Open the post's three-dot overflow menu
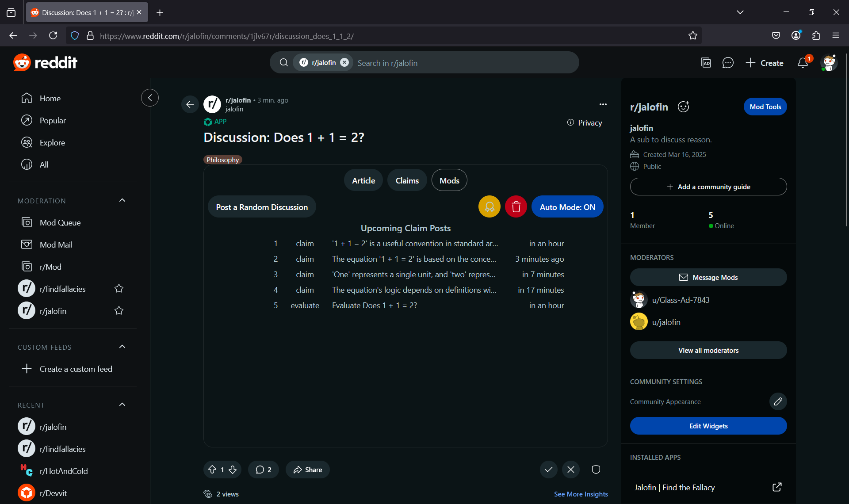Image resolution: width=849 pixels, height=504 pixels. pos(603,104)
